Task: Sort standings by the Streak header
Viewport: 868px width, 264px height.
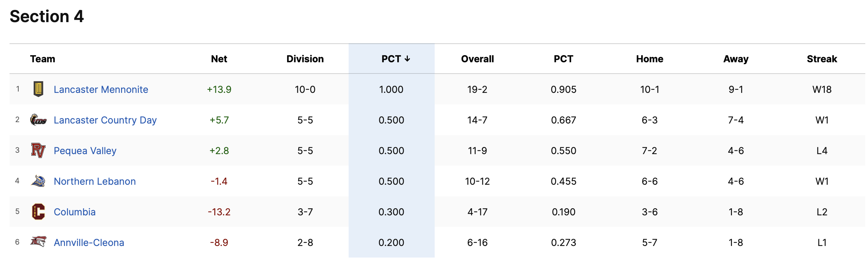Action: [822, 59]
